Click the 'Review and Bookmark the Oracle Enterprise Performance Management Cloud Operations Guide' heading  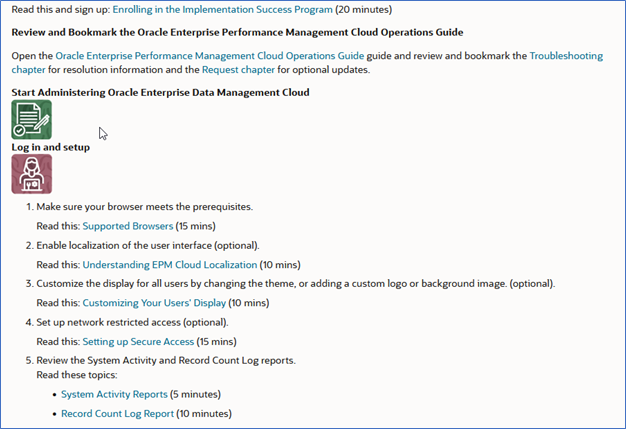237,32
